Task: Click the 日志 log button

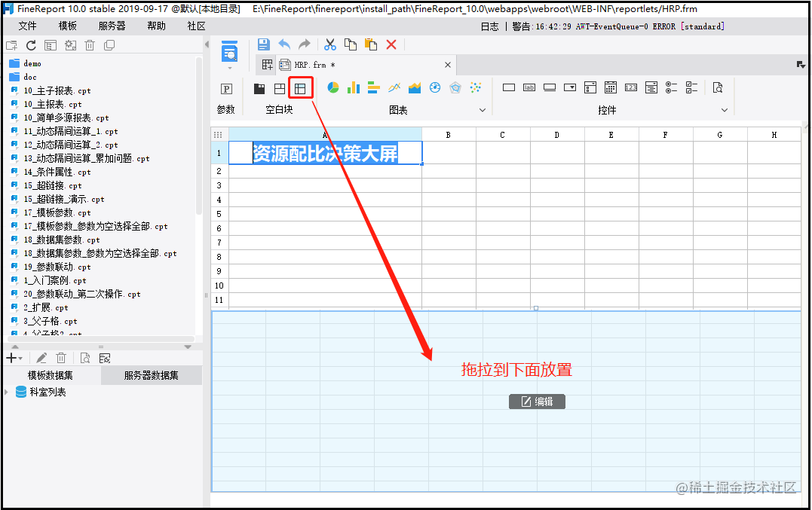Action: pos(490,26)
